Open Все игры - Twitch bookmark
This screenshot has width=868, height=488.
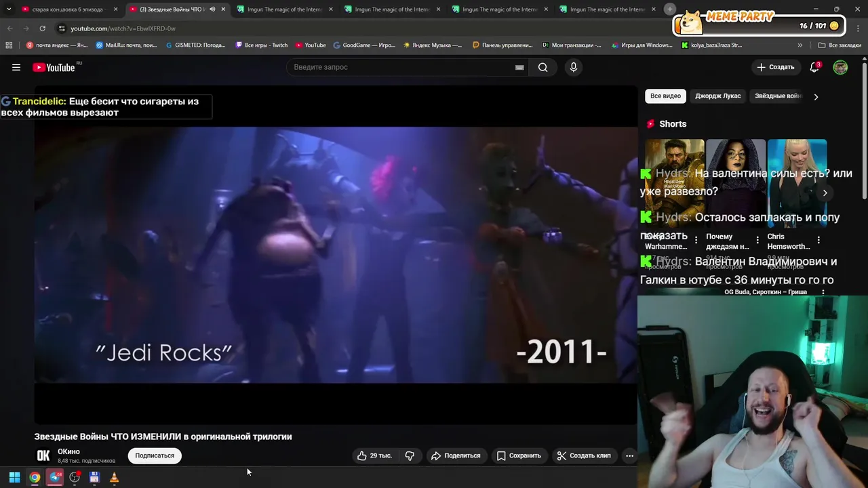point(261,45)
